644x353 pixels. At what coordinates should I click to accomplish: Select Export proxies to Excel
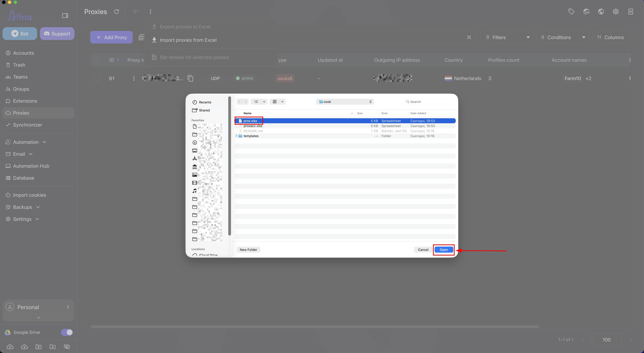tap(211, 26)
